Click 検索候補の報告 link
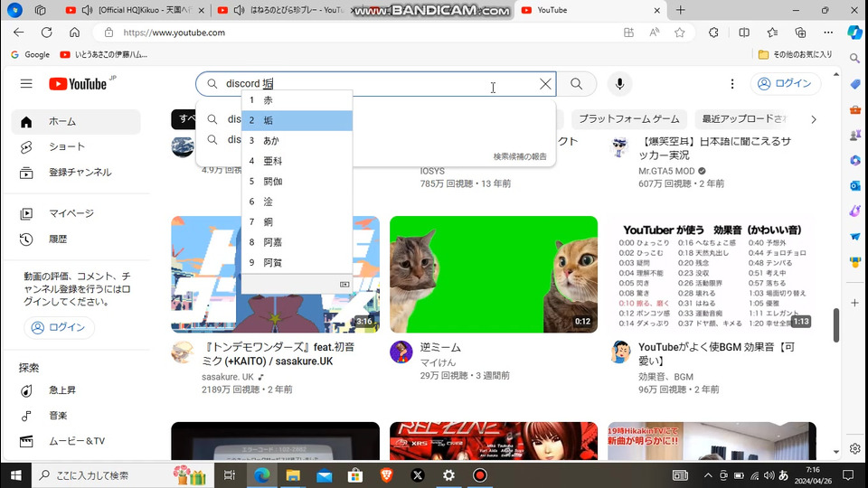Image resolution: width=868 pixels, height=488 pixels. [520, 156]
